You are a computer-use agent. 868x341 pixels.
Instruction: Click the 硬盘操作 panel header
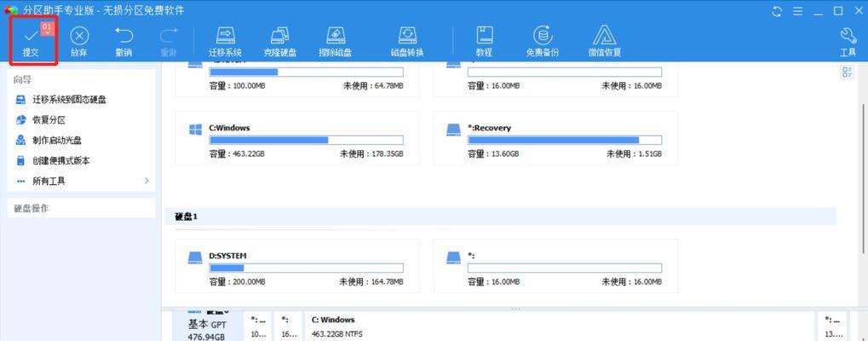(82, 209)
